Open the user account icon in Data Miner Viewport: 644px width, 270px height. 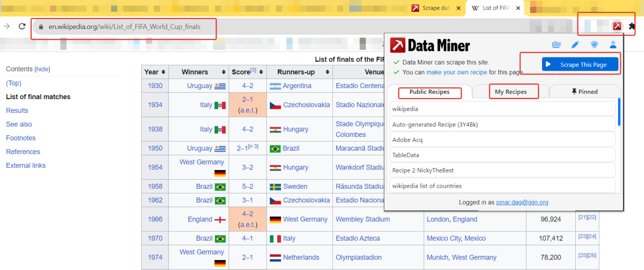[613, 45]
